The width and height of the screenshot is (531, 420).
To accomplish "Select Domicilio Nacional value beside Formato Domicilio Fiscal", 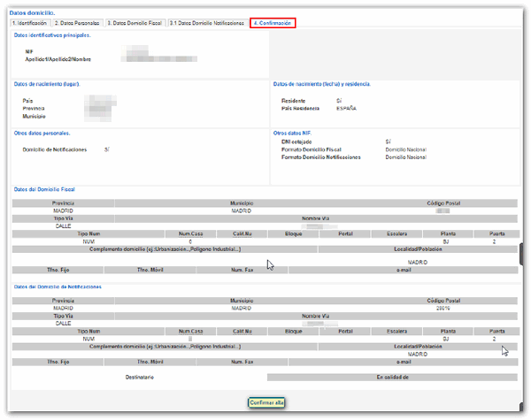I will click(x=405, y=149).
